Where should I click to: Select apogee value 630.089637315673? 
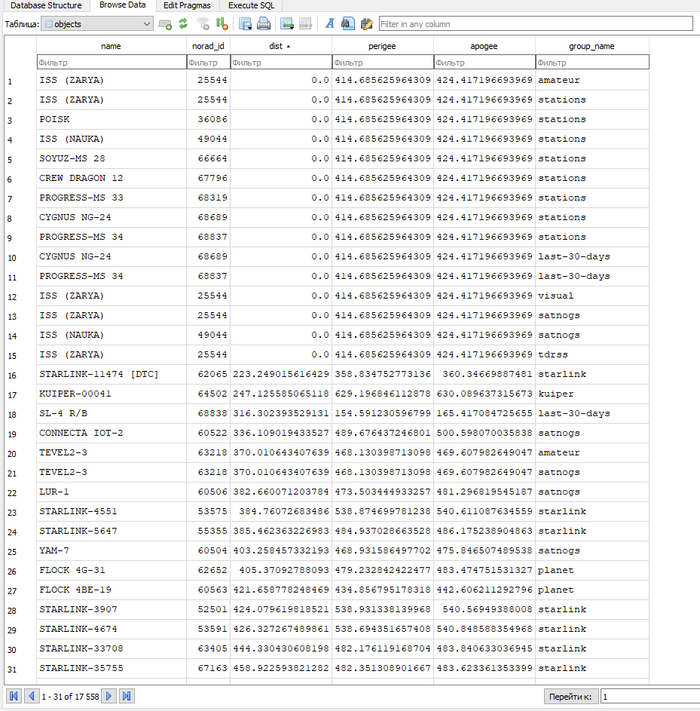(485, 394)
